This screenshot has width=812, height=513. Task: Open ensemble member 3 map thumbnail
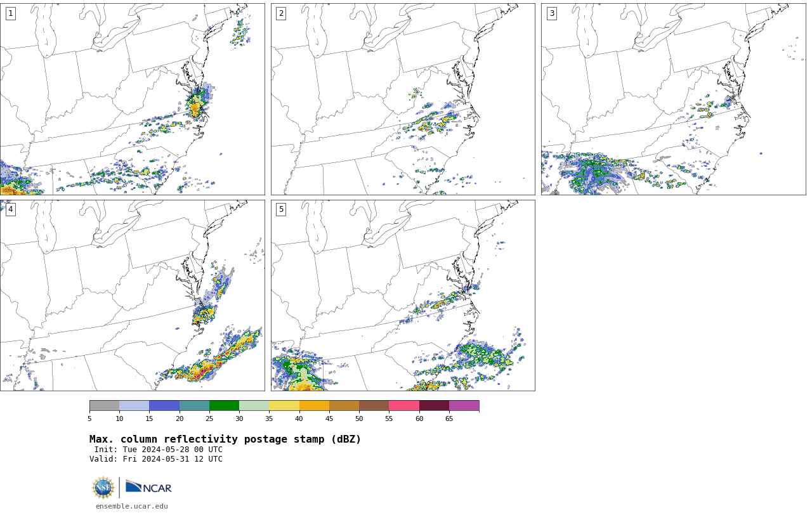click(x=673, y=99)
